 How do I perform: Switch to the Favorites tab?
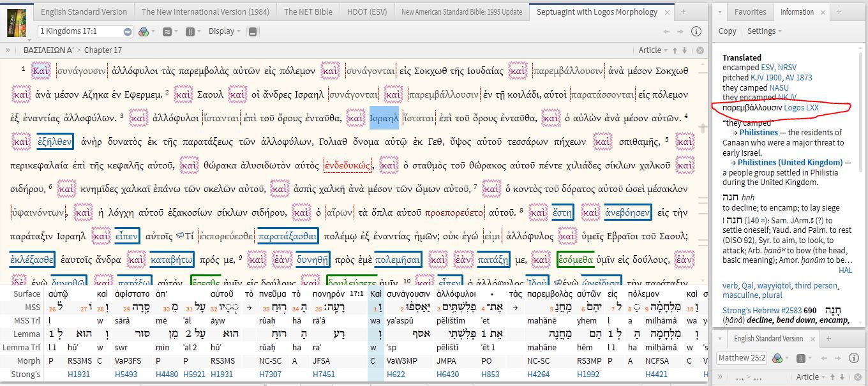(x=750, y=12)
